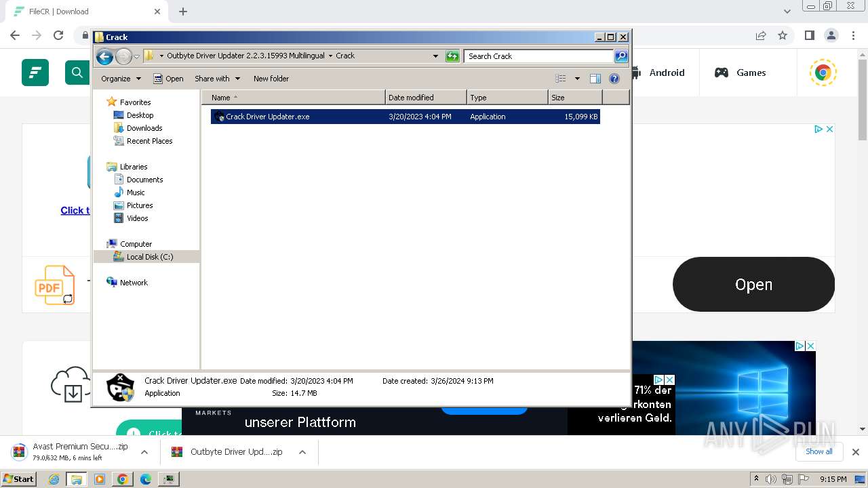Click the Search Crack input field
This screenshot has width=868, height=488.
point(539,56)
